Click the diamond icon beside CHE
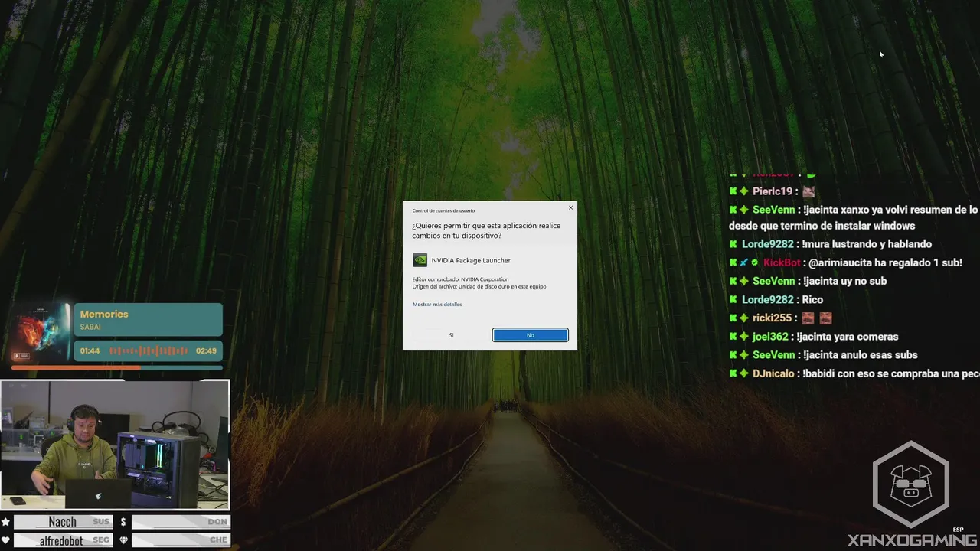Image resolution: width=980 pixels, height=551 pixels. pos(122,540)
